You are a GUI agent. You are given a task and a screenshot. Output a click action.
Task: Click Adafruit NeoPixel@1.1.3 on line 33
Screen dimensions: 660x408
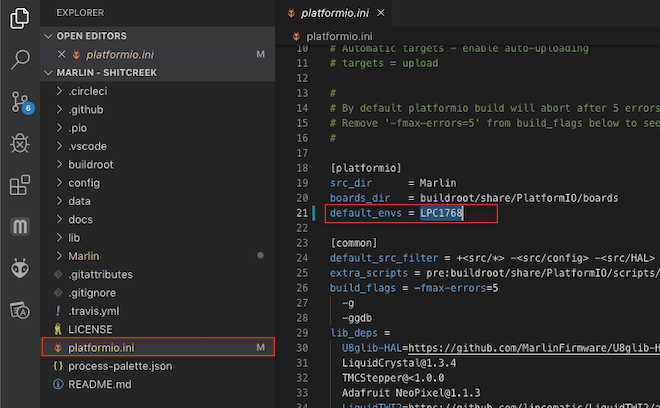[411, 393]
